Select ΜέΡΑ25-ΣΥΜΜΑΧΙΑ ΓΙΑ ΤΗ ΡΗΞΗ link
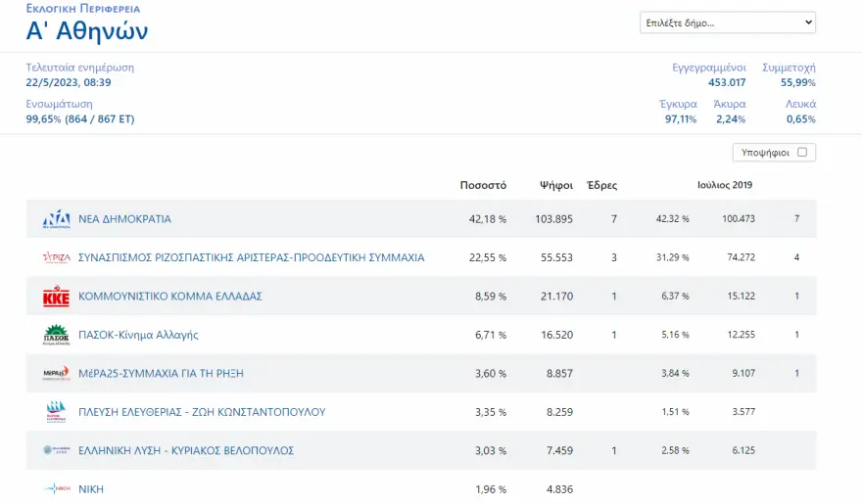This screenshot has width=862, height=504. [x=161, y=373]
